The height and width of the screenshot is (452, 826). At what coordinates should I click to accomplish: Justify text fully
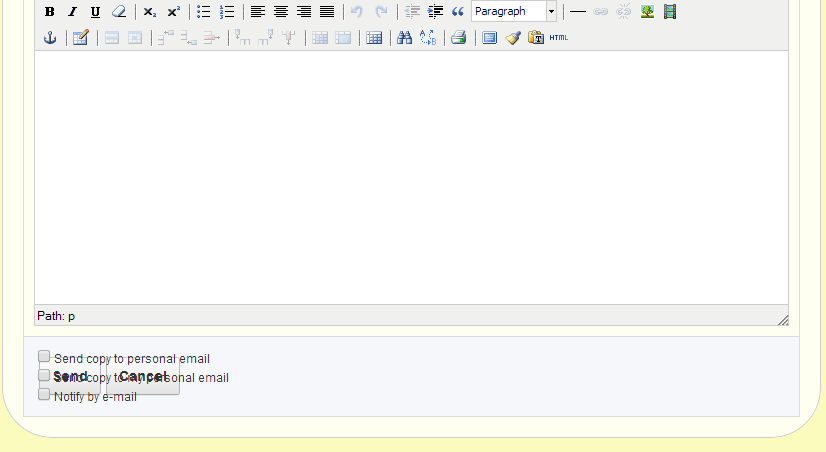pos(327,12)
